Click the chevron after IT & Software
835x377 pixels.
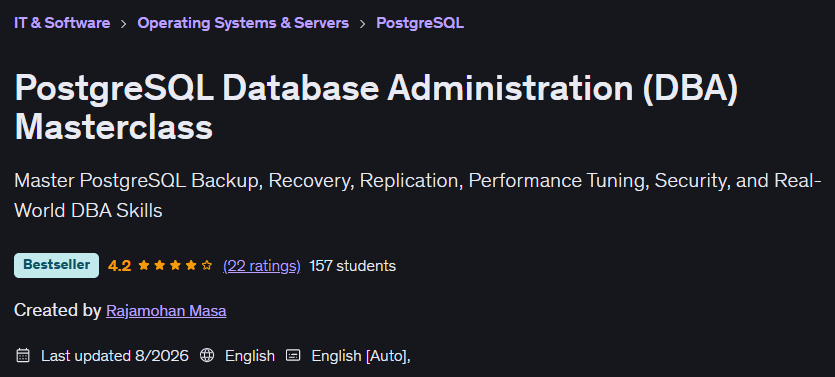coord(124,23)
